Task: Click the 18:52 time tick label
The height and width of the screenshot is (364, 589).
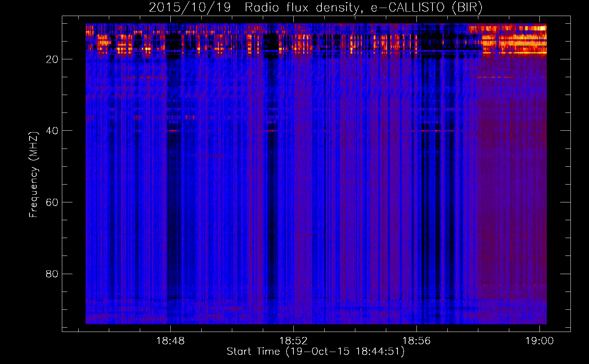Action: [293, 341]
